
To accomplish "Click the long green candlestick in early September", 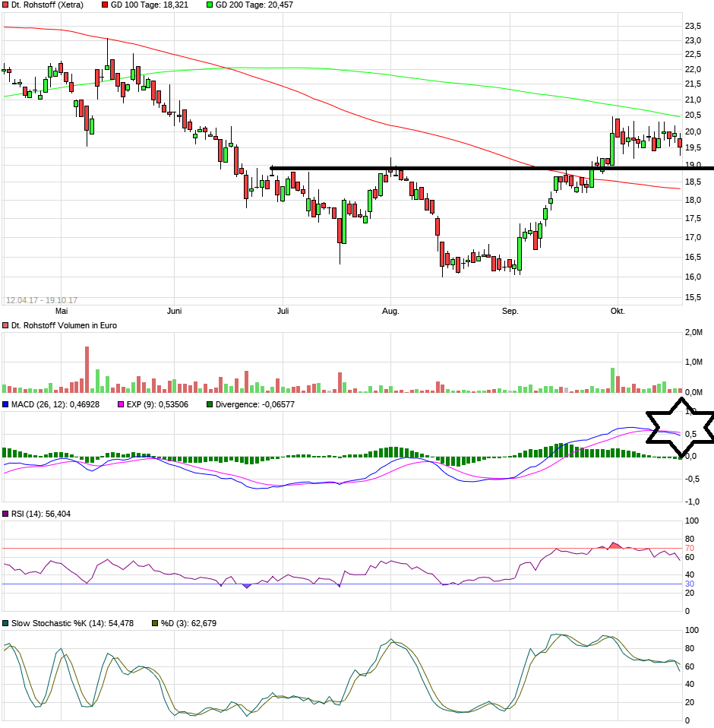I will coord(520,254).
